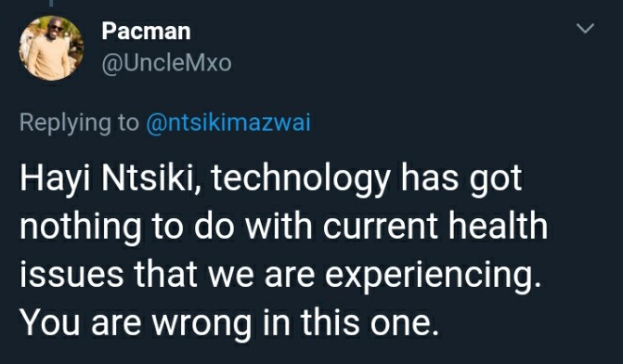Open Pacman's profile picture
The width and height of the screenshot is (623, 364).
pos(51,47)
